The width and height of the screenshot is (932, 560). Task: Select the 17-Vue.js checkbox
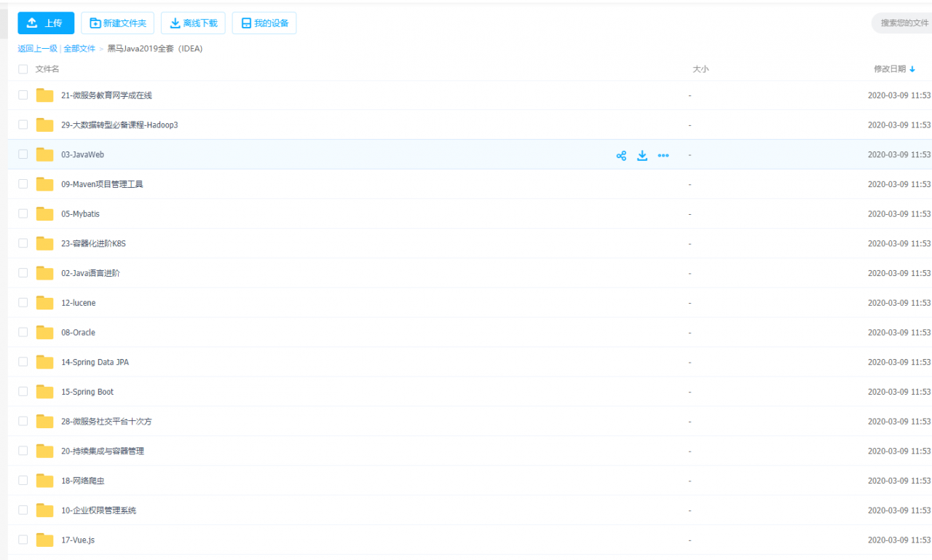point(23,540)
